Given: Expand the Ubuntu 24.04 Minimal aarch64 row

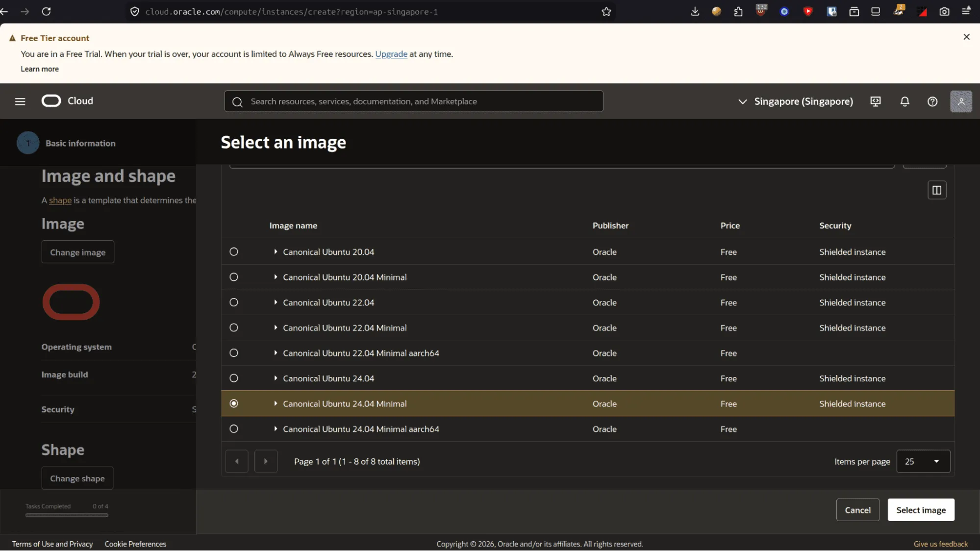Looking at the screenshot, I should 276,429.
